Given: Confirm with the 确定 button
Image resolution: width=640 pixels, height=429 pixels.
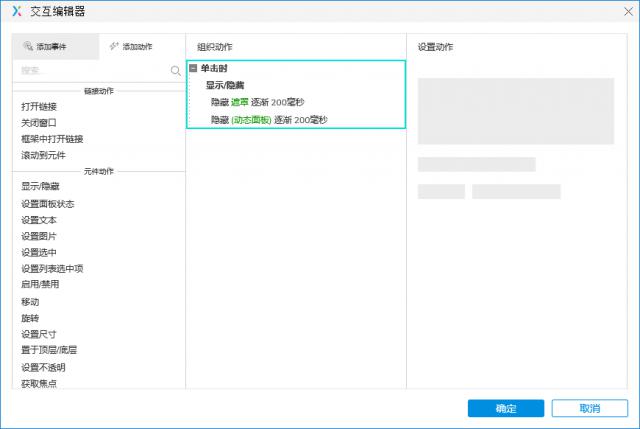Looking at the screenshot, I should click(x=506, y=408).
